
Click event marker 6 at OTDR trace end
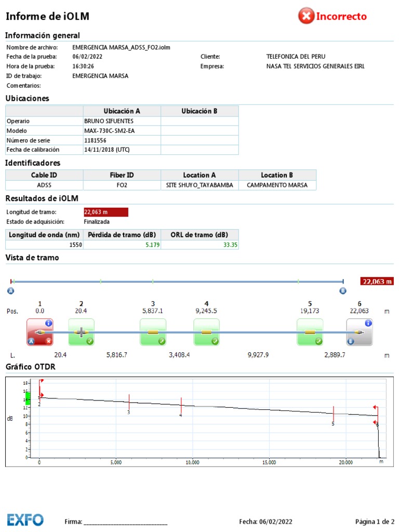[377, 416]
